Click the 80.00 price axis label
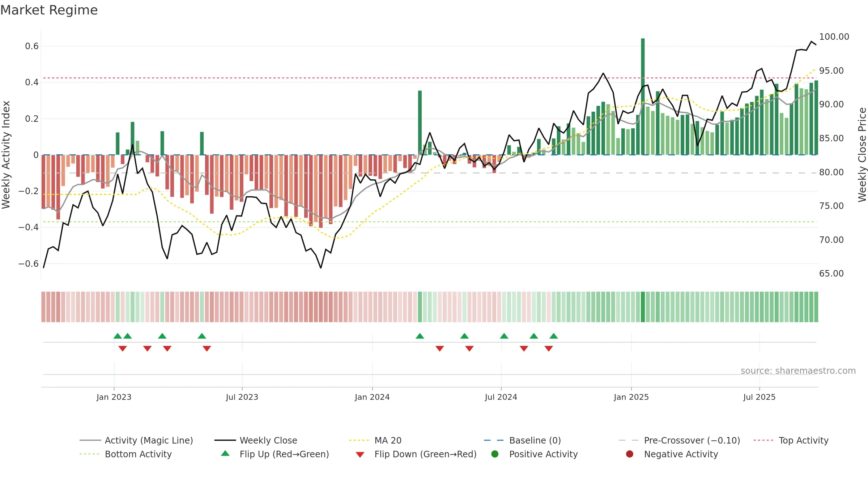The height and width of the screenshot is (488, 868). 831,172
